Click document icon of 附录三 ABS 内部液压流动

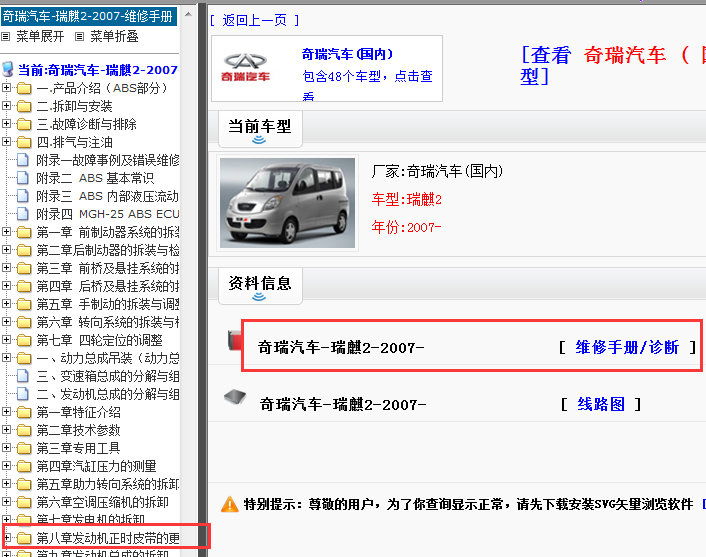tap(23, 196)
